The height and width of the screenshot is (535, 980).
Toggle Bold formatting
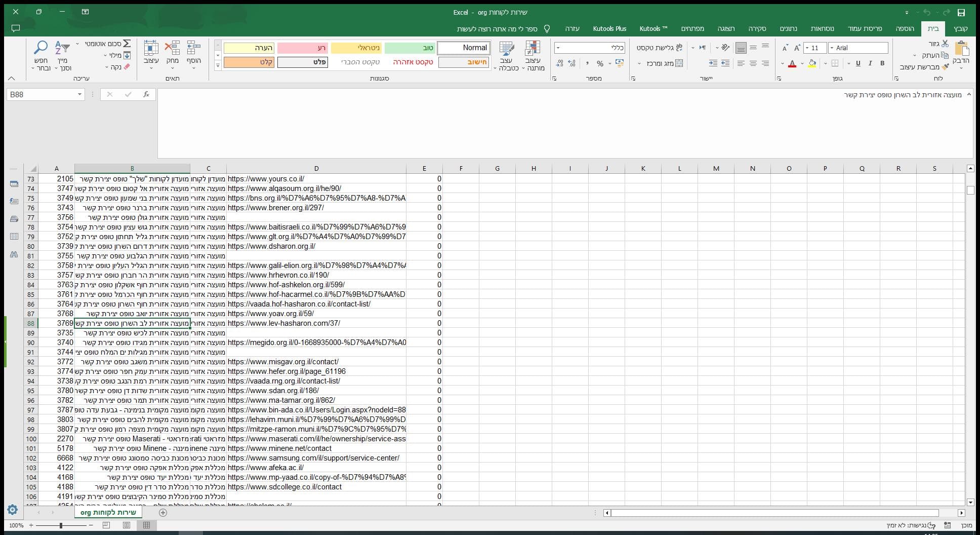tap(882, 63)
